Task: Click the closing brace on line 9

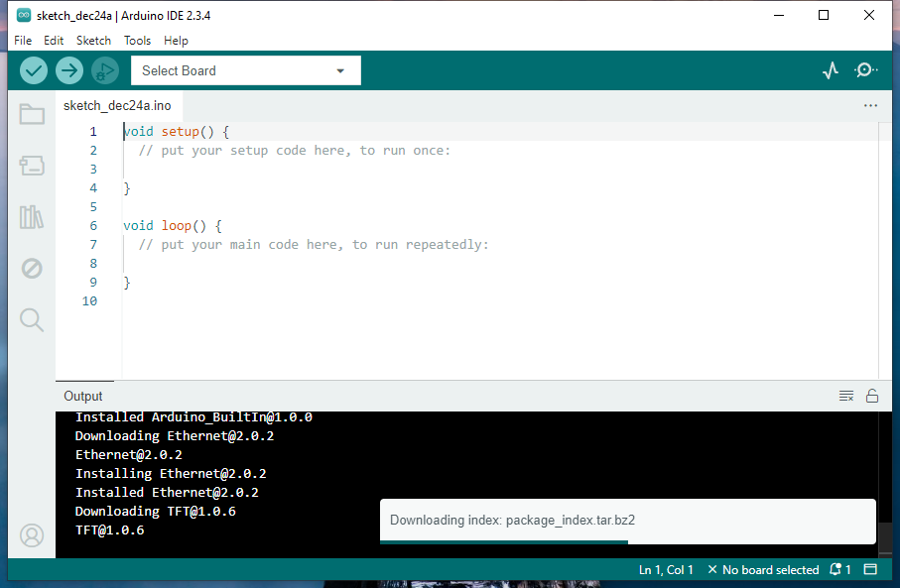Action: [x=127, y=283]
